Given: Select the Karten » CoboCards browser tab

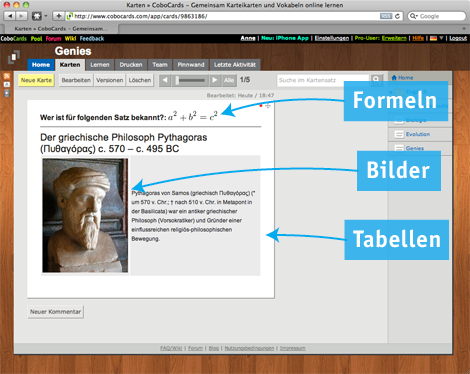Looking at the screenshot, I should [61, 29].
